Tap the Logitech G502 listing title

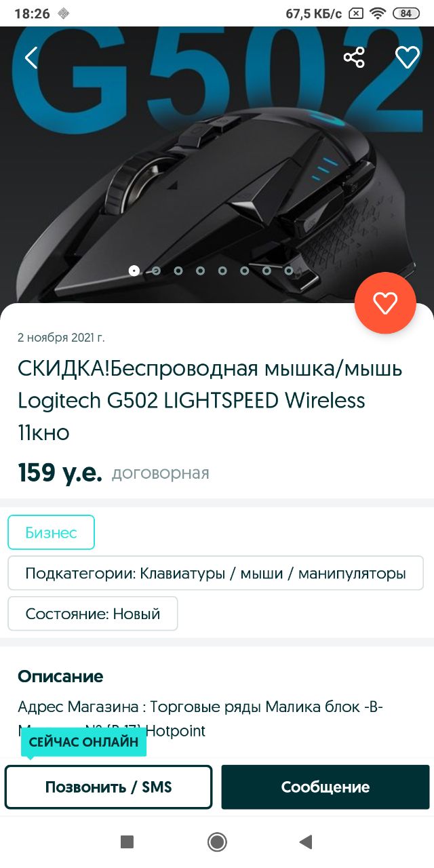[210, 400]
